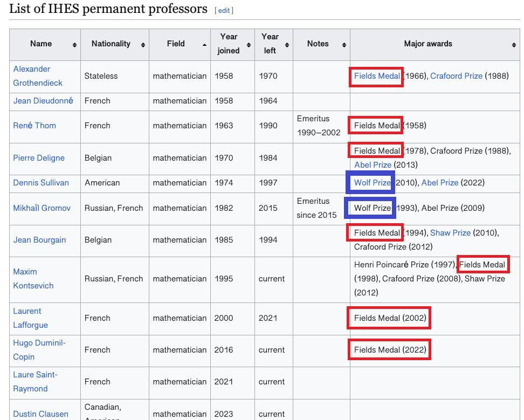Follow Abel Prize link in Sullivan row
Screen dimensions: 524x420
(440, 183)
